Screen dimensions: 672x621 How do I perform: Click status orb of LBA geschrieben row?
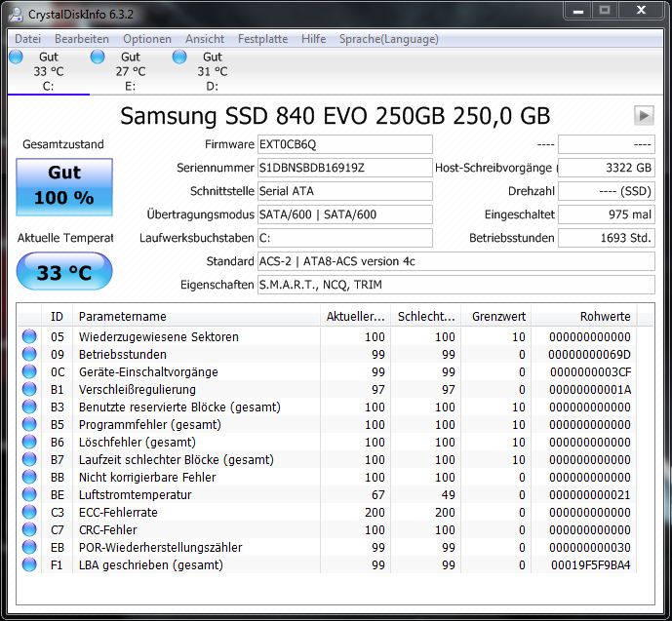(29, 564)
